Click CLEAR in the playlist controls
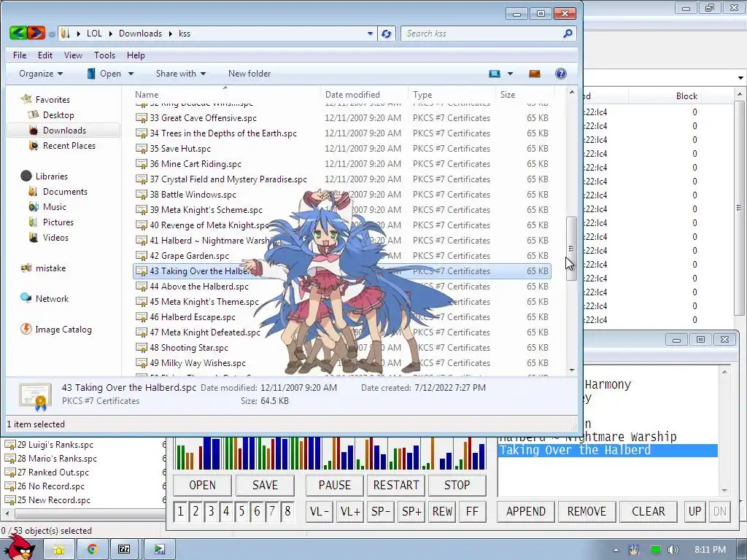Viewport: 747px width, 560px height. pyautogui.click(x=649, y=511)
